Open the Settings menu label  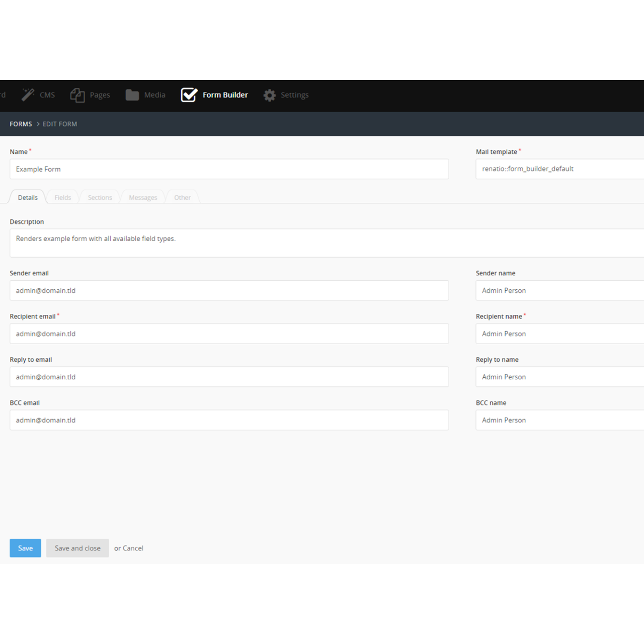pos(295,95)
